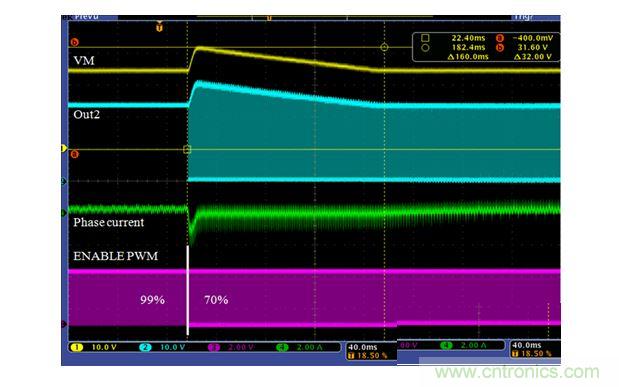This screenshot has height=387, width=619.
Task: Click the circle cursor handle on VM line
Action: point(384,47)
